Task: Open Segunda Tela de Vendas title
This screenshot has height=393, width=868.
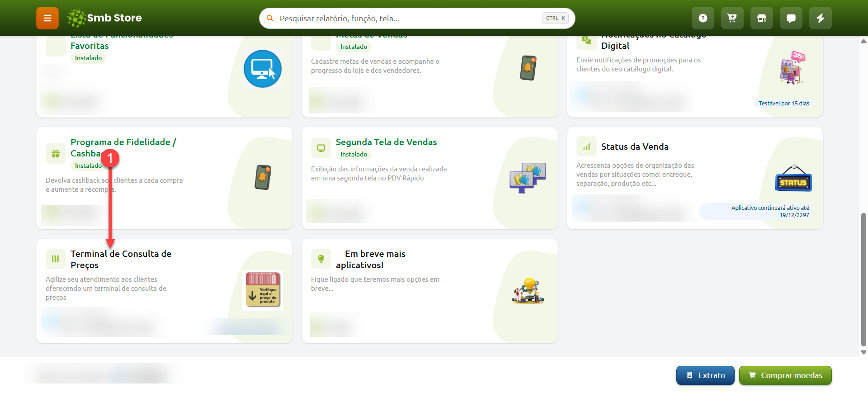Action: point(387,142)
